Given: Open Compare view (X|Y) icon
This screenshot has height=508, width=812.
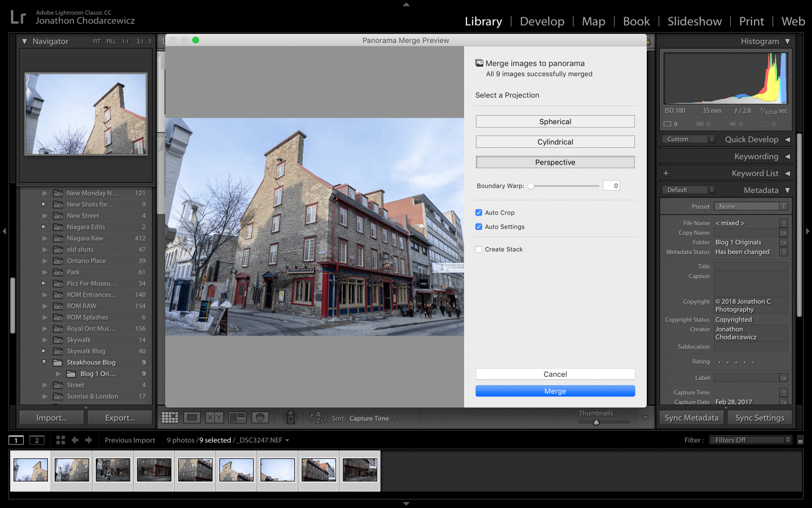Looking at the screenshot, I should pyautogui.click(x=214, y=418).
